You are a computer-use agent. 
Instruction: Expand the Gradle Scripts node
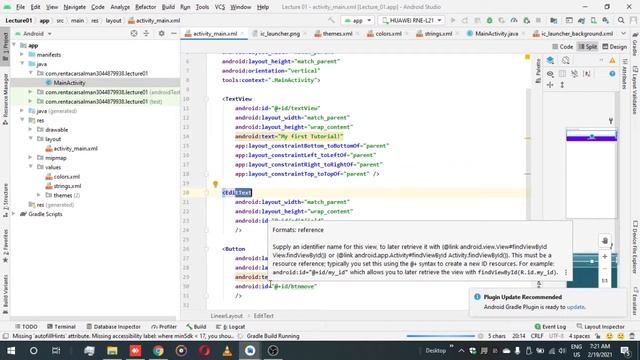point(14,214)
